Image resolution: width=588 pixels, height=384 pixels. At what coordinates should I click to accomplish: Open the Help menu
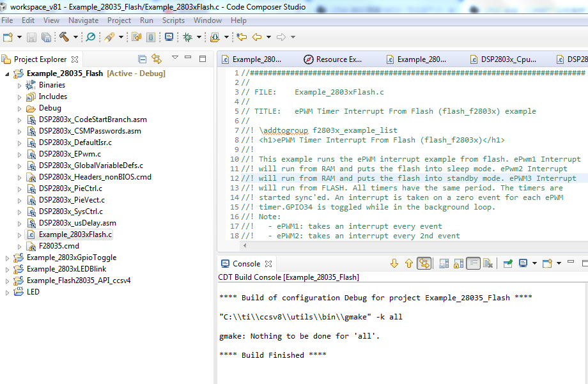[x=238, y=20]
